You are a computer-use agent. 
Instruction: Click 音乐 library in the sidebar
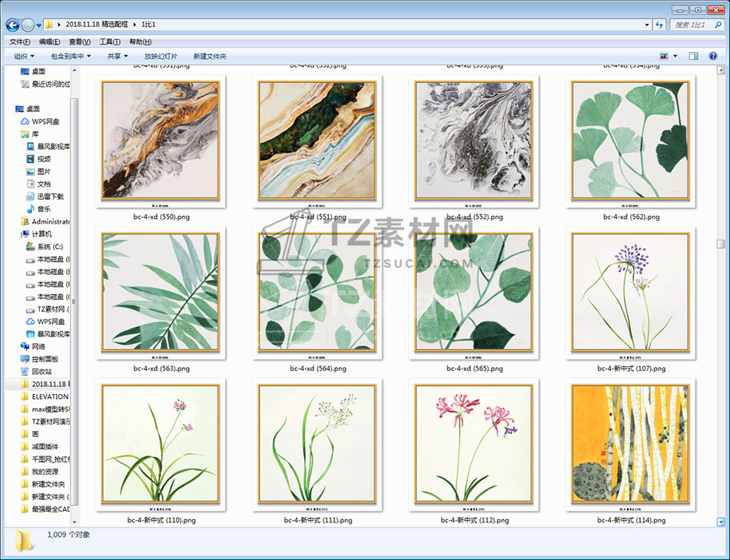[x=44, y=209]
